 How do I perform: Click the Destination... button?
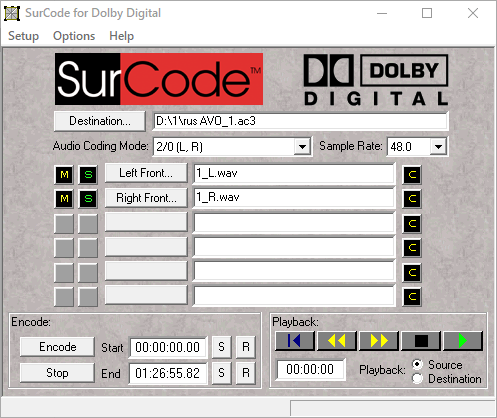point(100,121)
